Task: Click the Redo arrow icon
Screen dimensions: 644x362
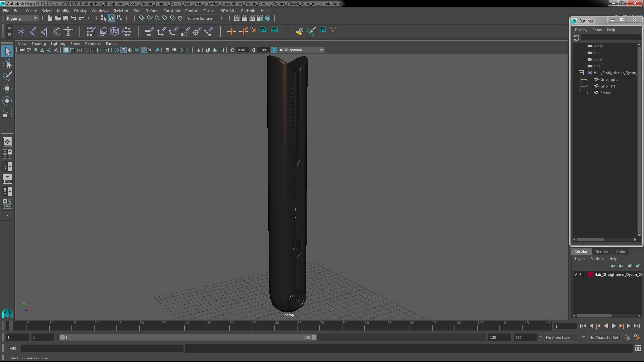Action: pyautogui.click(x=81, y=18)
